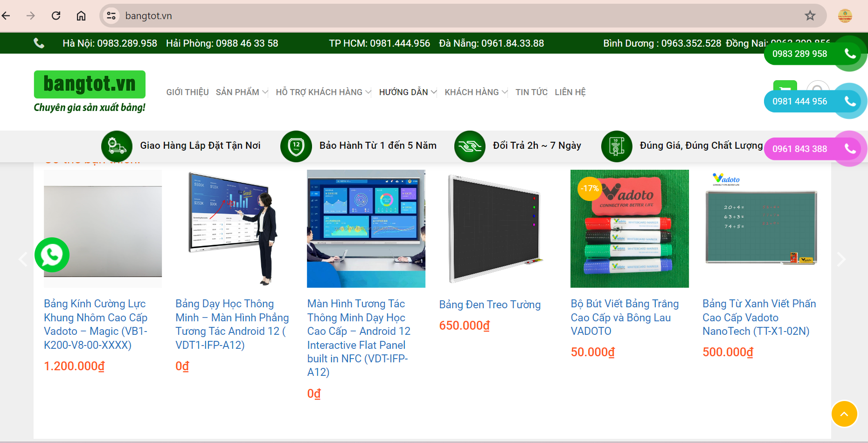Open Bảng Từ Xanh Viết Phấn product link
Viewport: 868px width, 443px height.
(x=759, y=318)
